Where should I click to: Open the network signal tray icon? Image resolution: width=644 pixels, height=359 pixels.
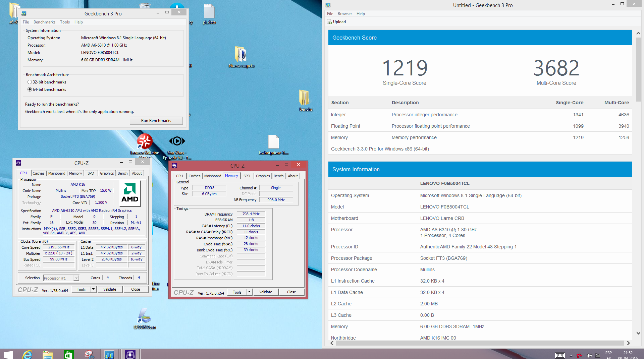pos(597,356)
